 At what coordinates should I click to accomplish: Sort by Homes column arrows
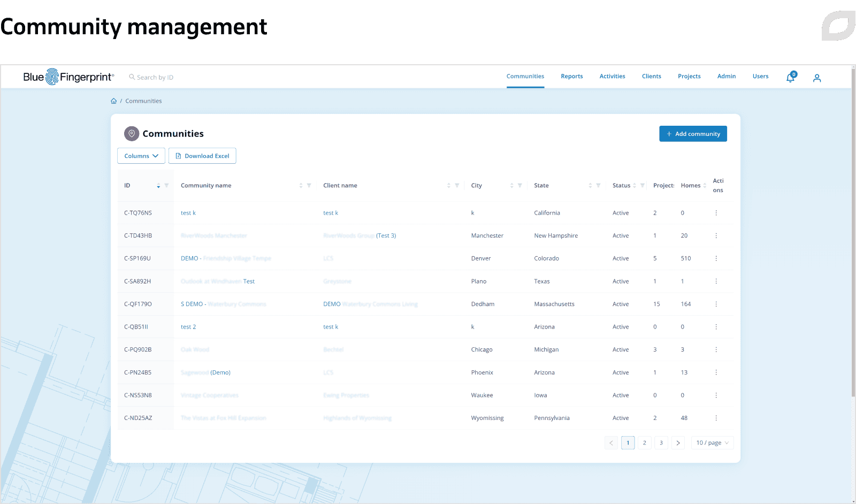705,186
